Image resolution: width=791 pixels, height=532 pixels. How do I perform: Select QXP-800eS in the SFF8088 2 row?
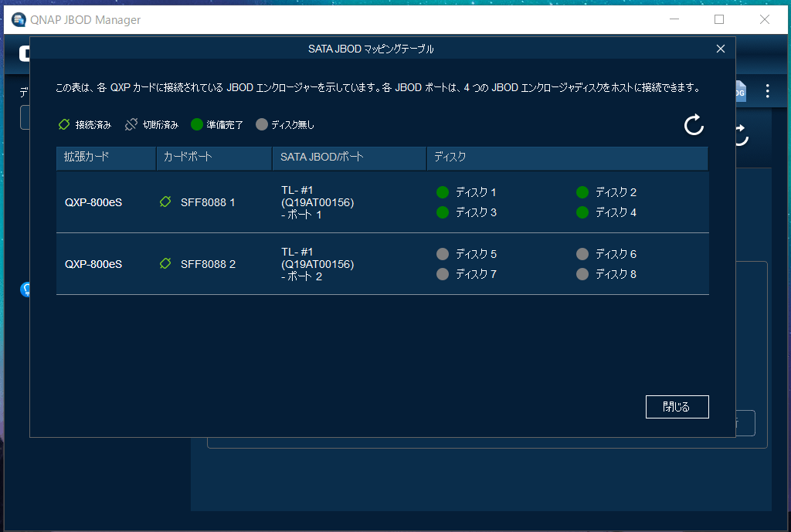pos(93,264)
